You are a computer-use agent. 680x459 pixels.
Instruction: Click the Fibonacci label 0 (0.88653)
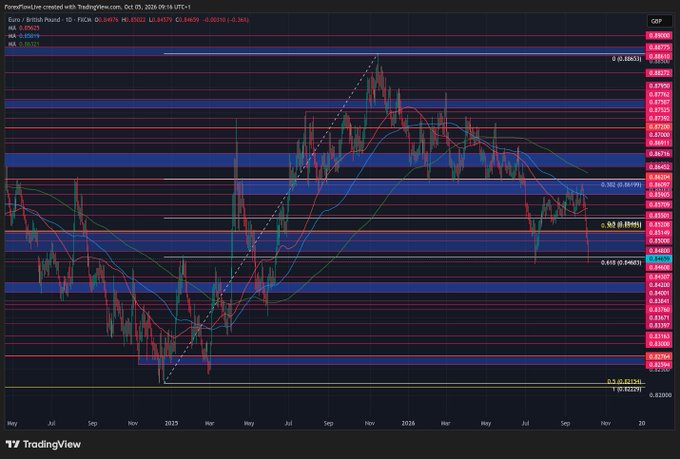[627, 59]
